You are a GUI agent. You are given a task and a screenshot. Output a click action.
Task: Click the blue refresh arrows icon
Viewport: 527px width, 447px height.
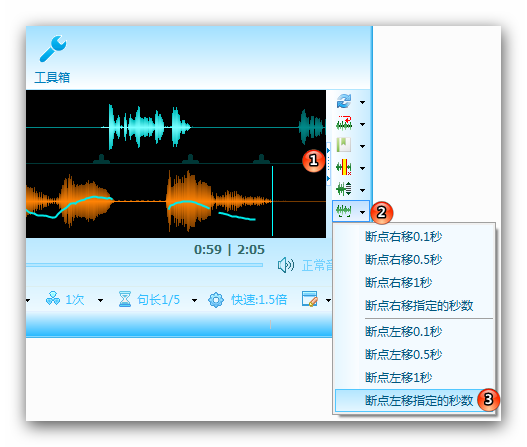344,101
